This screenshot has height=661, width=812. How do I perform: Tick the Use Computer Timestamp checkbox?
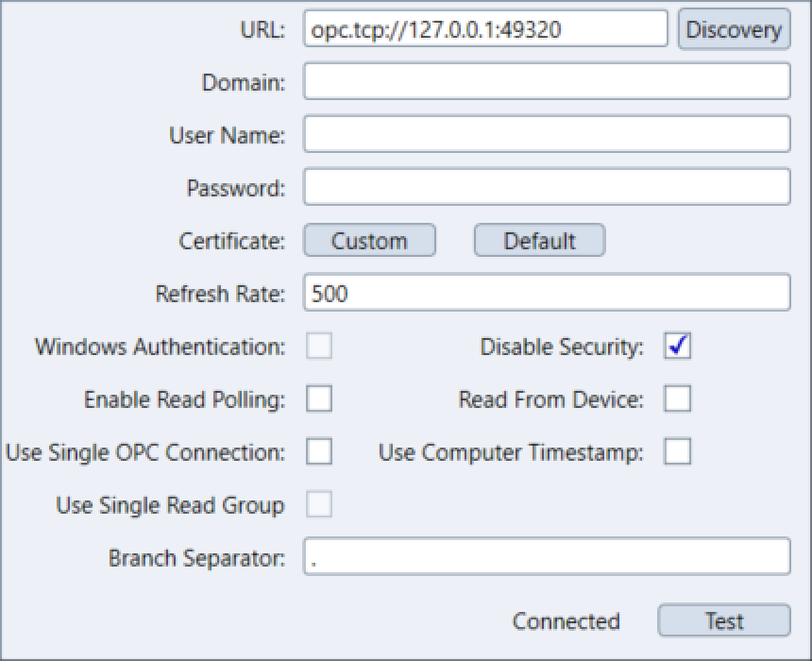(x=677, y=452)
